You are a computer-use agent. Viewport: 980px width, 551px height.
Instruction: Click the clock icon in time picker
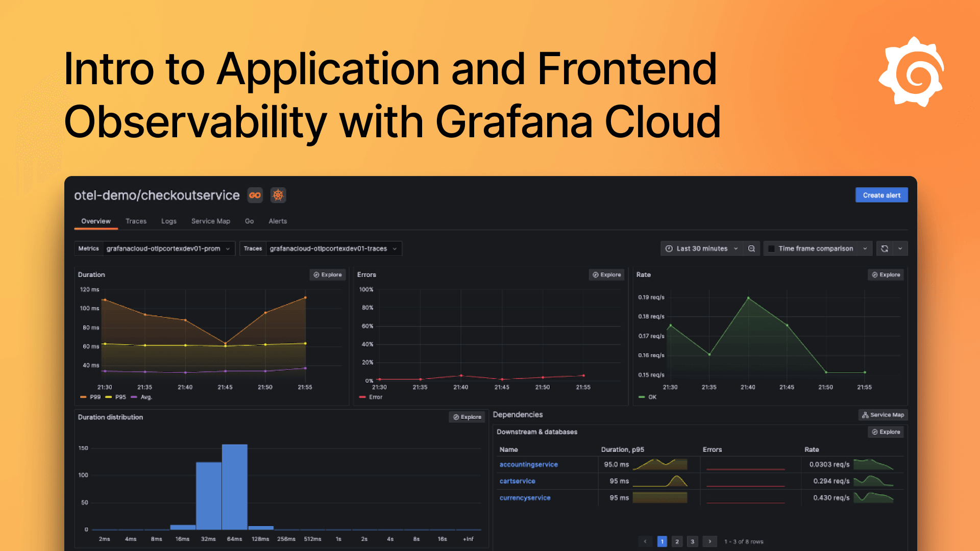pos(669,248)
